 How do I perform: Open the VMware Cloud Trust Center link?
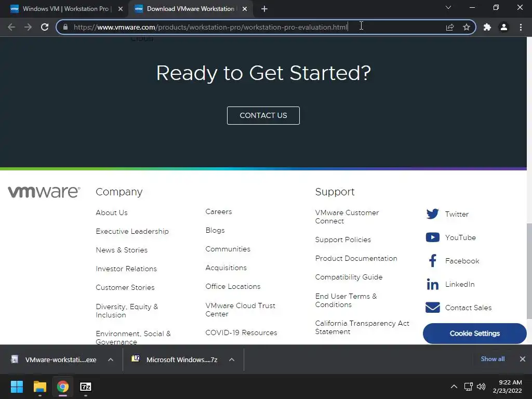[240, 310]
